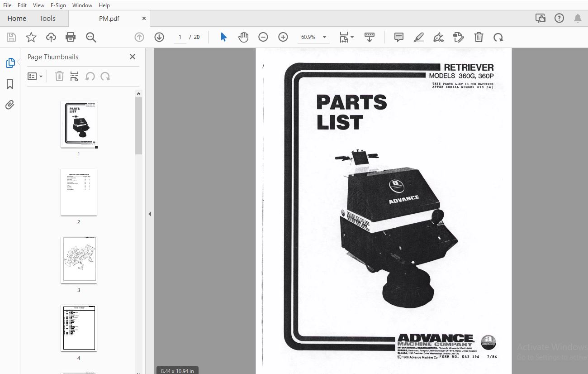Rotate thumbnail counterclockwise
The width and height of the screenshot is (588, 374).
(x=90, y=77)
